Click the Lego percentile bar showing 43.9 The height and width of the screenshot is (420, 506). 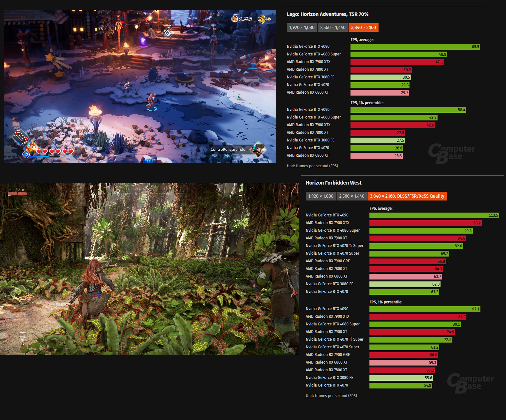point(394,117)
